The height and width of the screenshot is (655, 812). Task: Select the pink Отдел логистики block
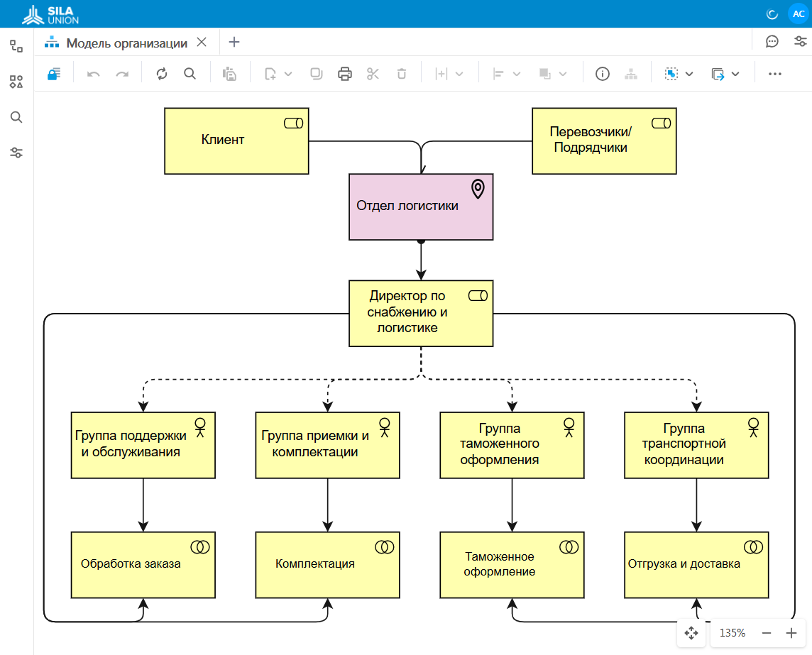click(x=421, y=207)
